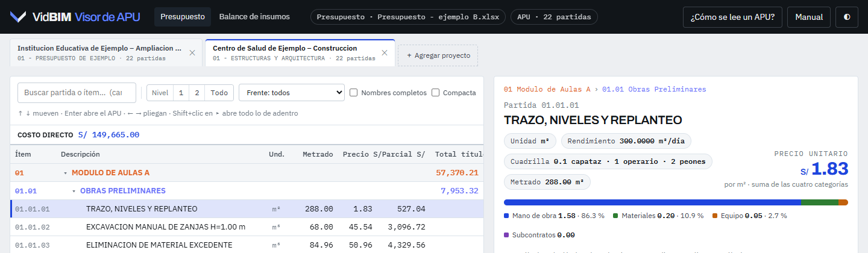Select EXCAVACION MANUAL DE ZANJAS H=1.00 m row
The image size is (868, 253).
coord(247,227)
